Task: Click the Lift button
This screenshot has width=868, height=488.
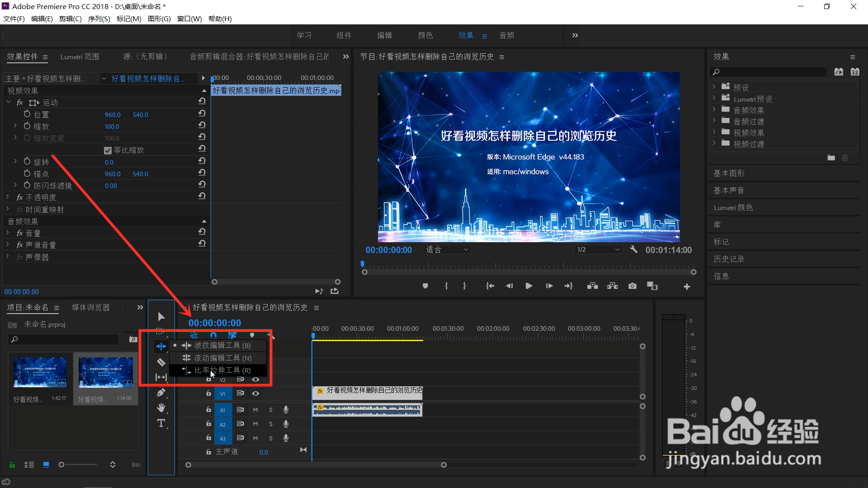Action: 593,286
